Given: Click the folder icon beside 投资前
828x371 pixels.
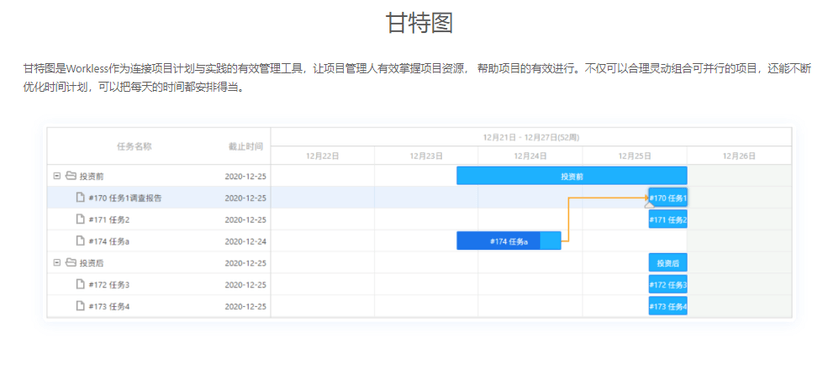Looking at the screenshot, I should [71, 176].
